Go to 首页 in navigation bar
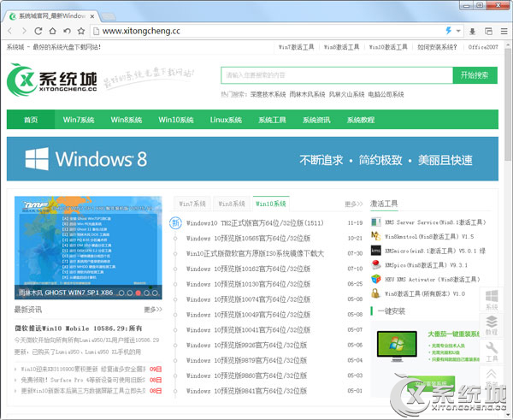Screen dimensions: 513x420 (x=31, y=120)
